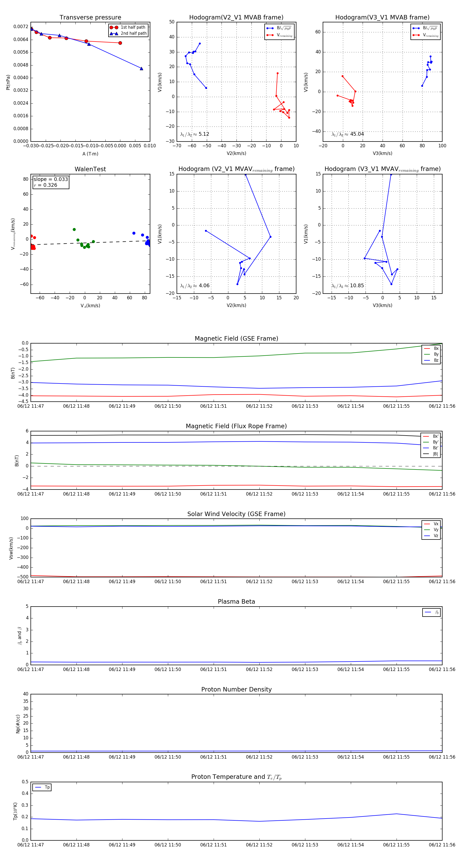
Task: Click the WalenTest plot title
Action: pyautogui.click(x=90, y=169)
